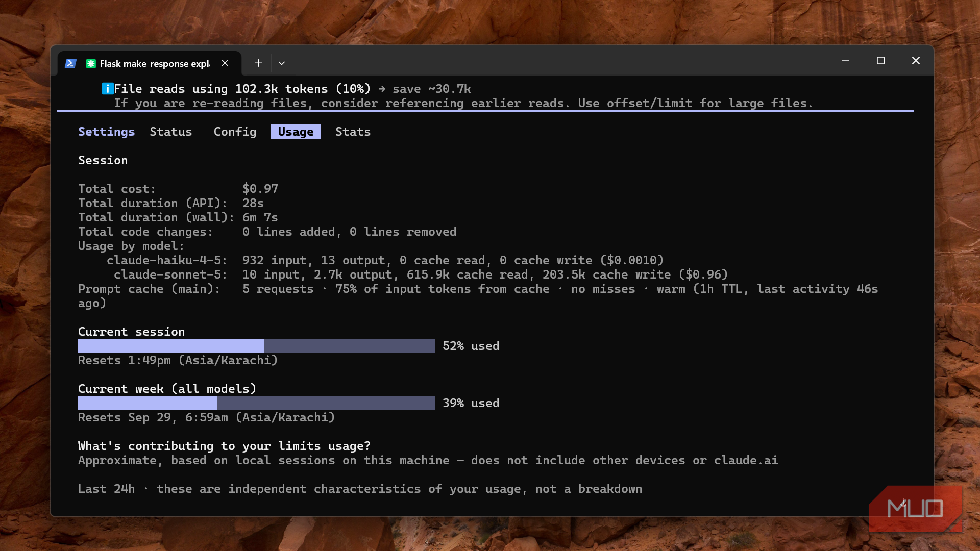Select the Flask make_response terminal tab

coord(149,63)
